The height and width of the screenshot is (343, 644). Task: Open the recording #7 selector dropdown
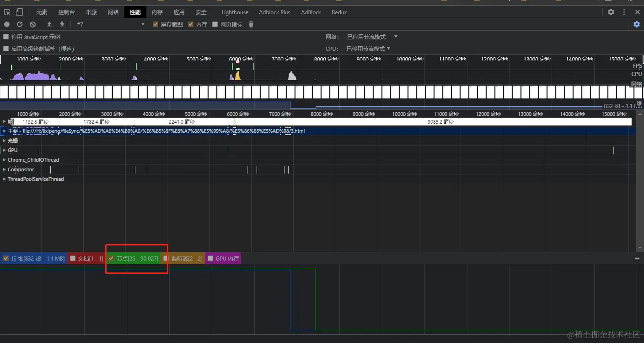(x=111, y=24)
